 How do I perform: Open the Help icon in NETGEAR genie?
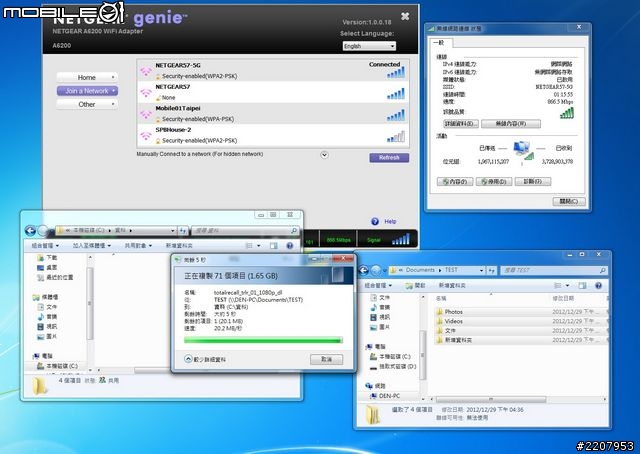[x=375, y=221]
